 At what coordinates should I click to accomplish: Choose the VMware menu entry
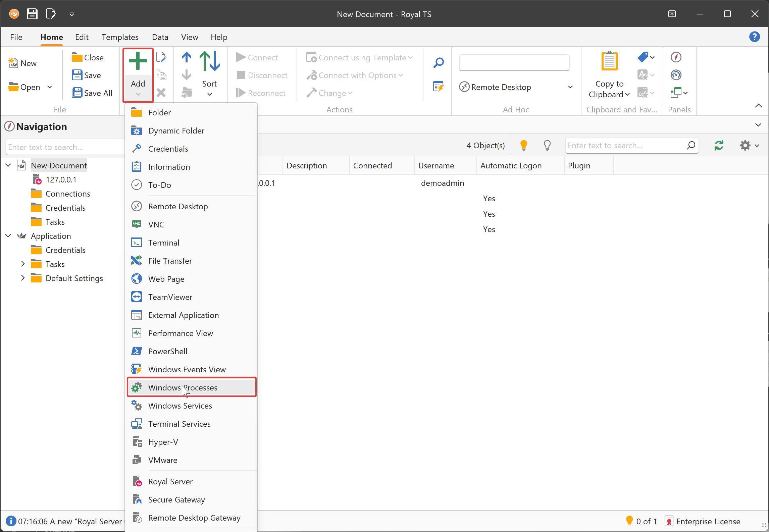pos(192,460)
